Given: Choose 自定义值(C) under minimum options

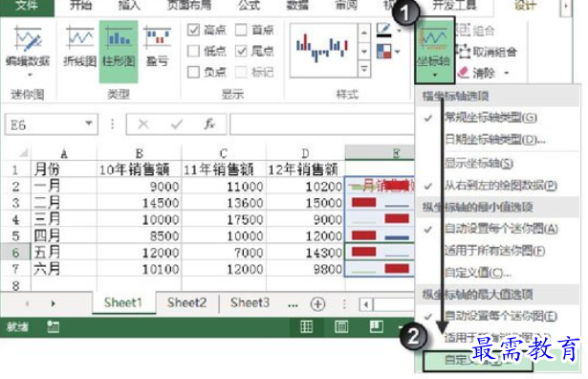Looking at the screenshot, I should (x=497, y=273).
